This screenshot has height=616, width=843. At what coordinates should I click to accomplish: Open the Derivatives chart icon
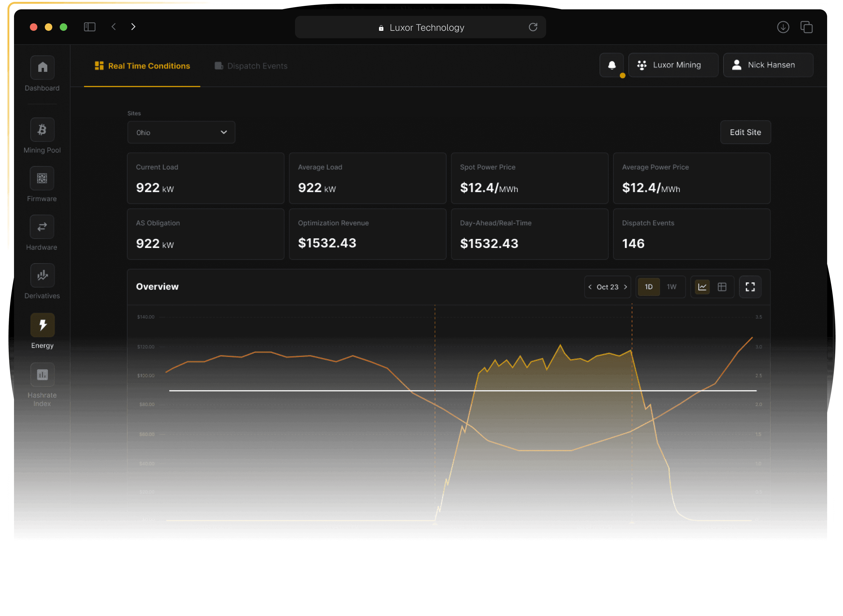[42, 275]
